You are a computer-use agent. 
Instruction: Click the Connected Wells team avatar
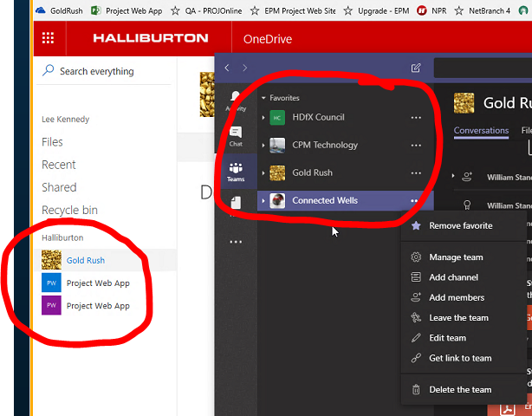(277, 201)
